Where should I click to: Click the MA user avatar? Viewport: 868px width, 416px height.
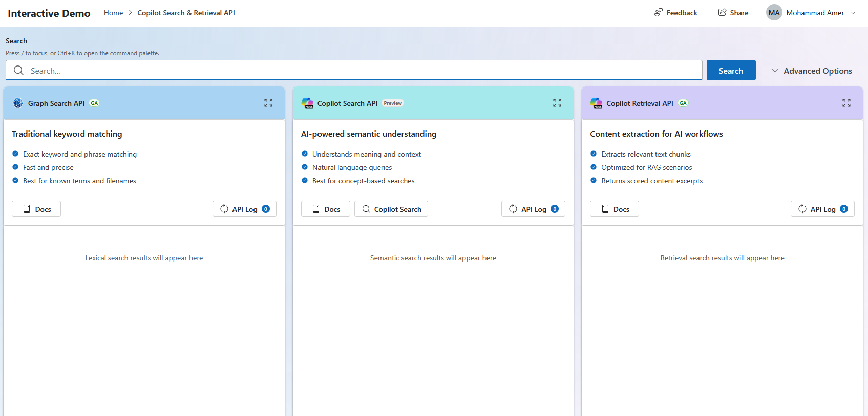(774, 13)
